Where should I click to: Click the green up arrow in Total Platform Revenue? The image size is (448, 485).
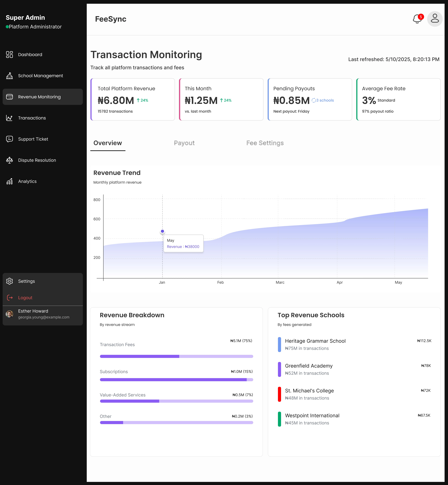[x=138, y=100]
